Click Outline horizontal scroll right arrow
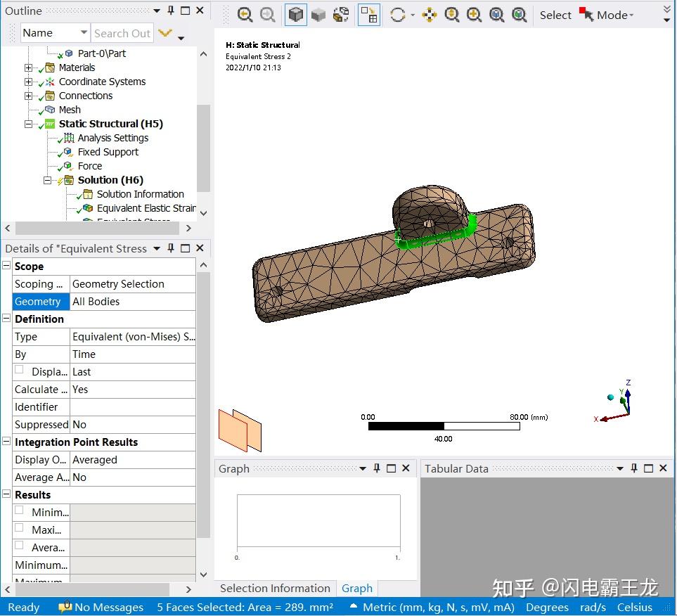 point(188,228)
